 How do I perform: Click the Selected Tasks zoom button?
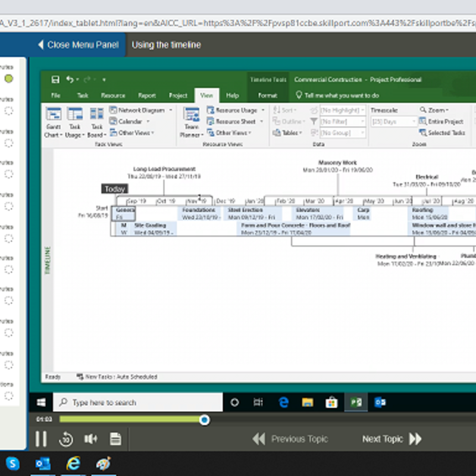[x=442, y=133]
